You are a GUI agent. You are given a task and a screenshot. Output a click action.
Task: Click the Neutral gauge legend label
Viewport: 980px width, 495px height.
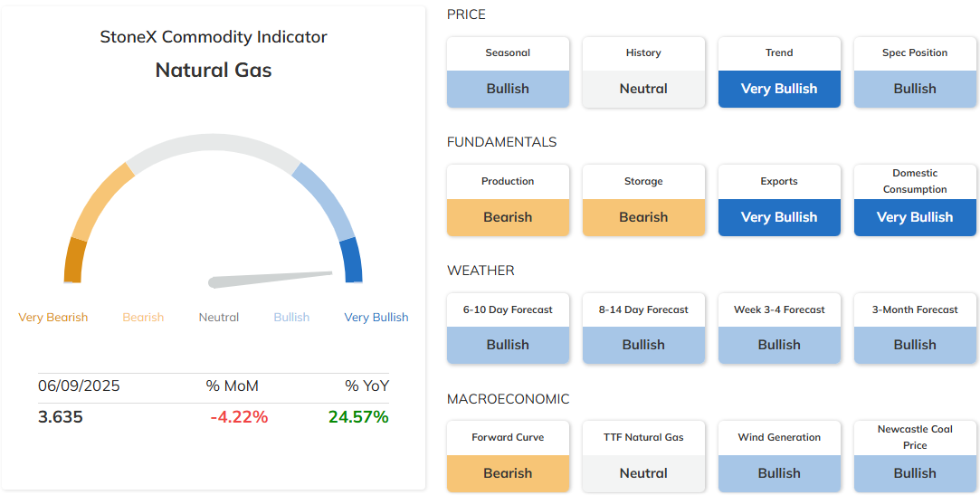tap(219, 318)
